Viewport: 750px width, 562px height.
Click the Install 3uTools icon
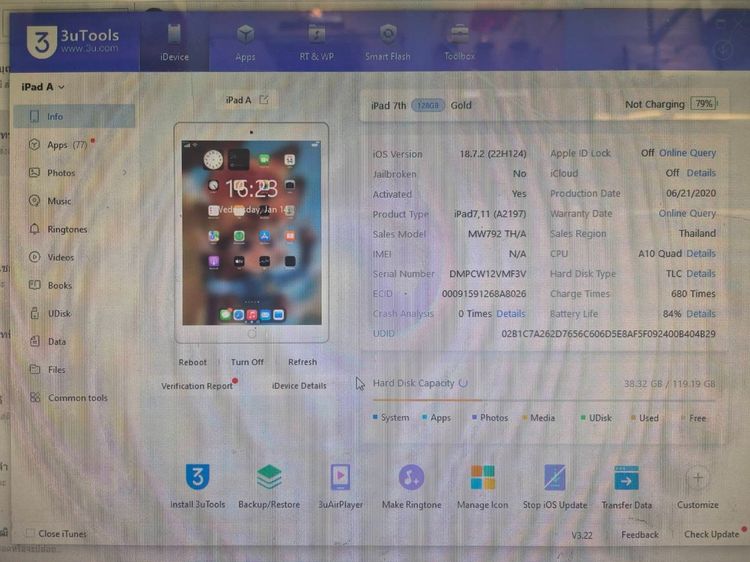198,478
